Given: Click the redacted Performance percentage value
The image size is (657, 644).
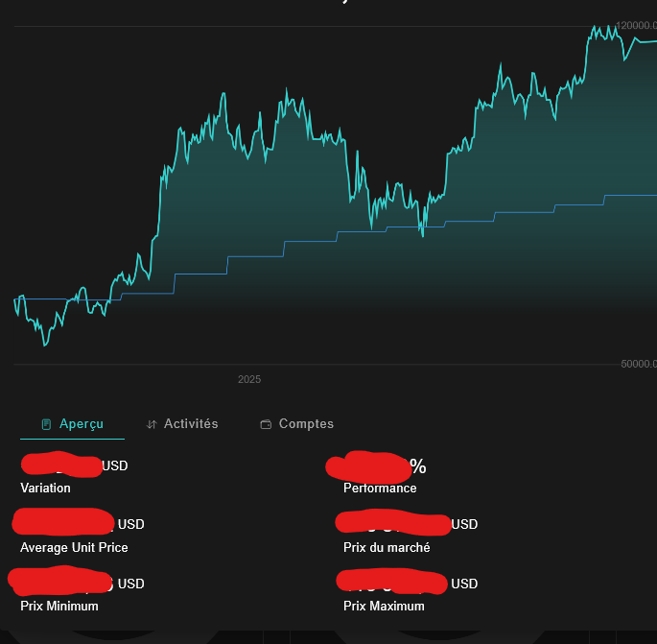Looking at the screenshot, I should [x=374, y=466].
